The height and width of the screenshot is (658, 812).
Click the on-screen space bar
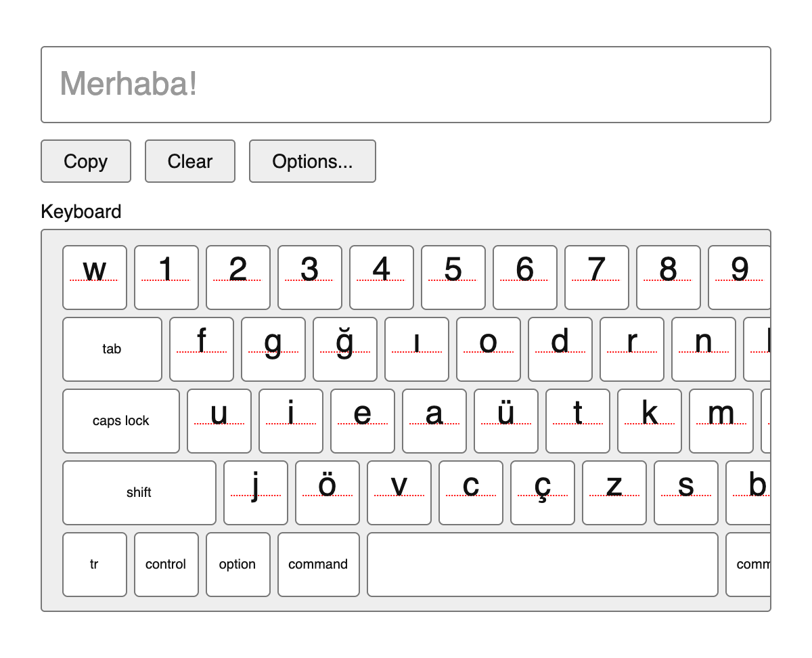(543, 565)
